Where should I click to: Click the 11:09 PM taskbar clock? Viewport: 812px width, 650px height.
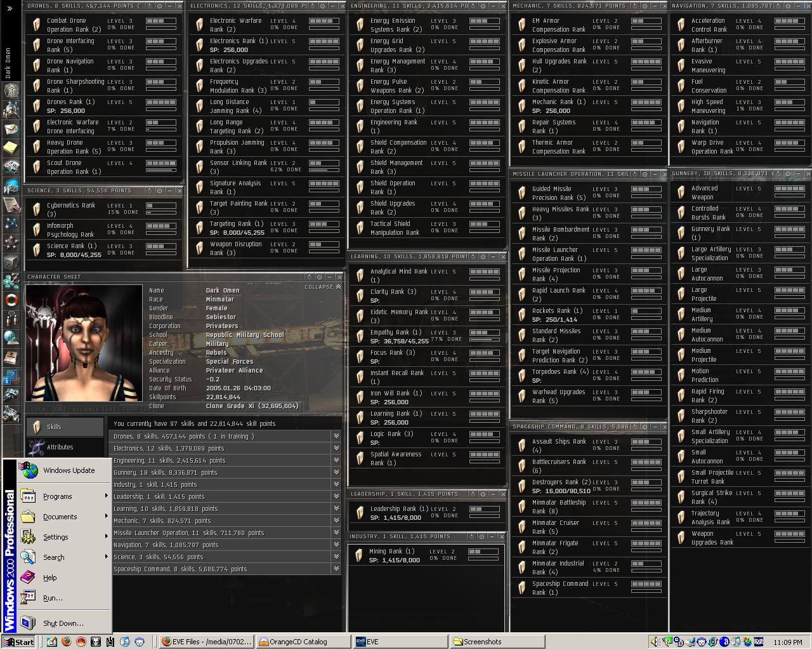tap(788, 642)
